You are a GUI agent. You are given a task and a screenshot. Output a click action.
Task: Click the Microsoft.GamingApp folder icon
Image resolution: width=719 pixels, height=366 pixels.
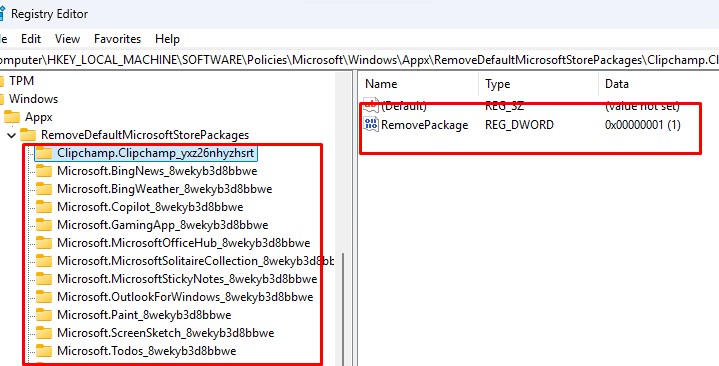point(44,225)
